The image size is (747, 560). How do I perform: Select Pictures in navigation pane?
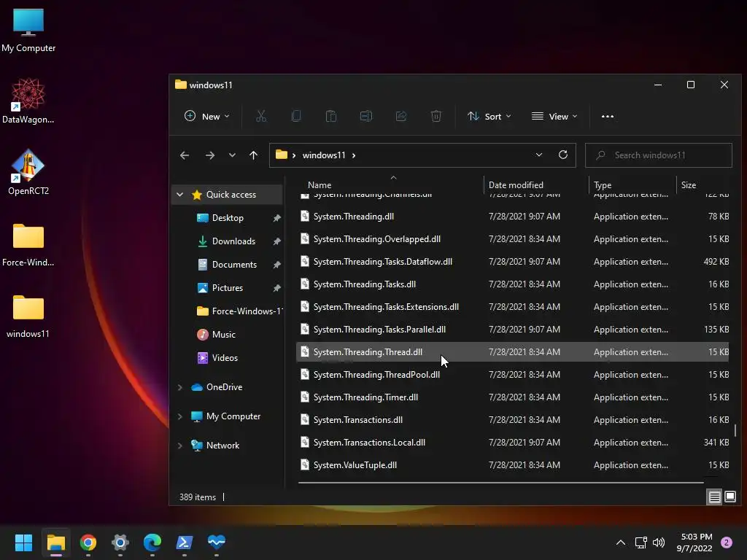pyautogui.click(x=228, y=287)
